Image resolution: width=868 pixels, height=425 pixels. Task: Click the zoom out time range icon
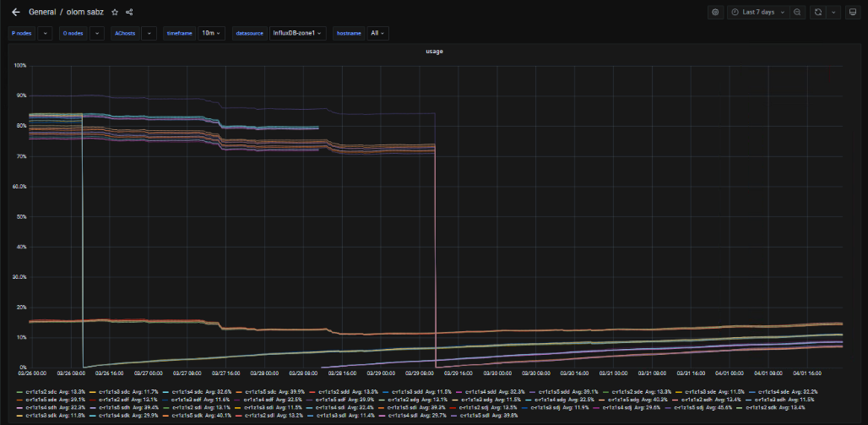[798, 12]
